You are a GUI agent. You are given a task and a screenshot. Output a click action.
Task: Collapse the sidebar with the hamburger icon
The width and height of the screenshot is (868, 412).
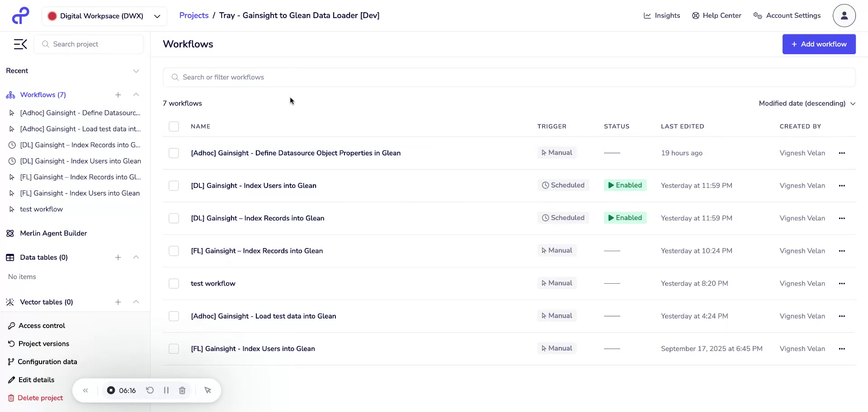coord(20,44)
